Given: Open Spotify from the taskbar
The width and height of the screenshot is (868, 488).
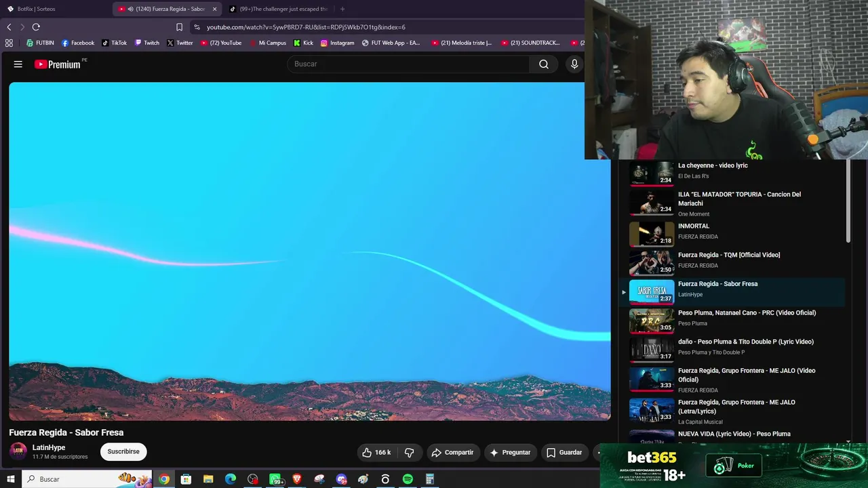Looking at the screenshot, I should click(408, 479).
